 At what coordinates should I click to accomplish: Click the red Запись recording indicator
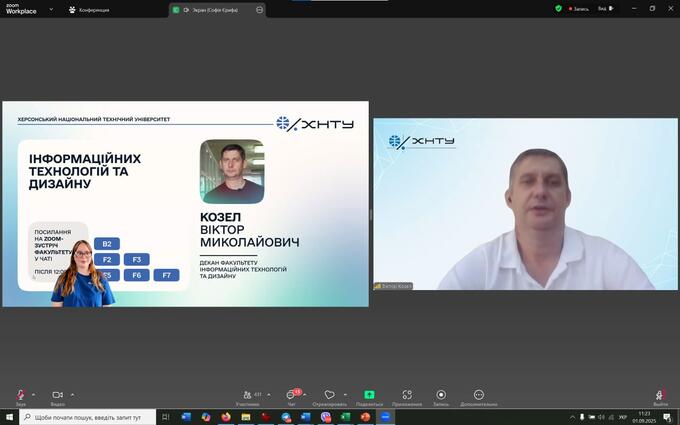579,8
